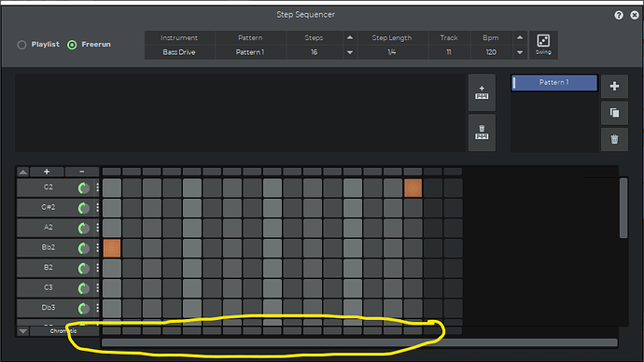
Task: Select the Freerun radio button
Action: (x=72, y=45)
